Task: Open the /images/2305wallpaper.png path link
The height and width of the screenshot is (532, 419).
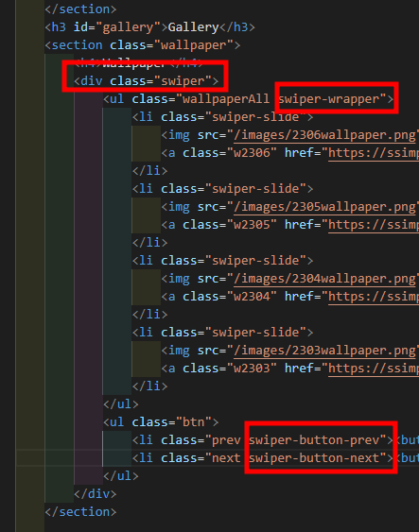Action: pyautogui.click(x=325, y=207)
